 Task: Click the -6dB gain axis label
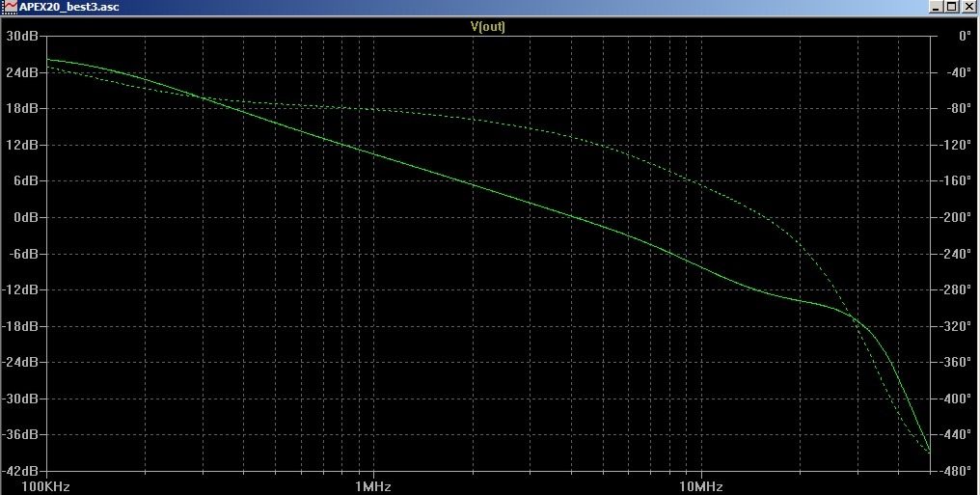[24, 254]
